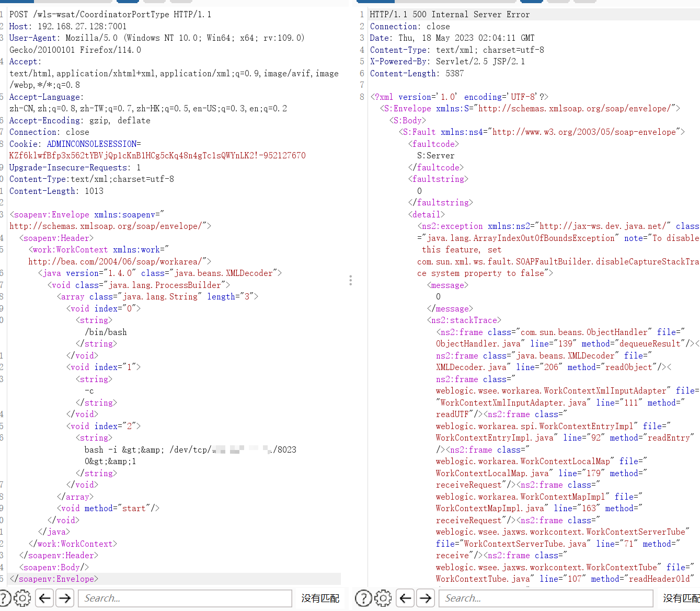The image size is (700, 611).
Task: Go to next match in response search
Action: 426,598
